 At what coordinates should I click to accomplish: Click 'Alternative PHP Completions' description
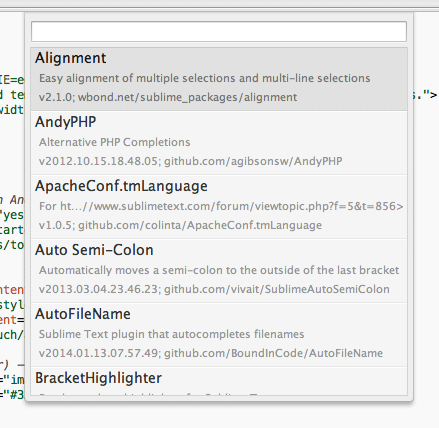point(114,142)
